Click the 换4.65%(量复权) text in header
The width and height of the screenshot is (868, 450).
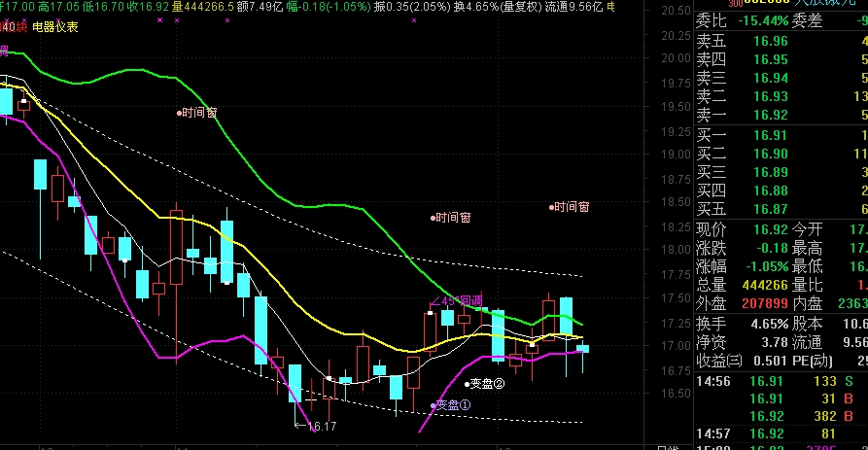click(x=498, y=7)
